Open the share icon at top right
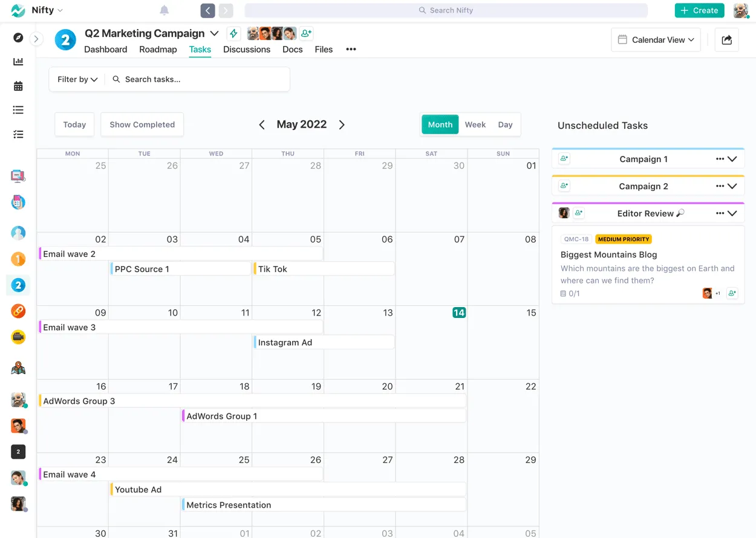 pos(726,39)
